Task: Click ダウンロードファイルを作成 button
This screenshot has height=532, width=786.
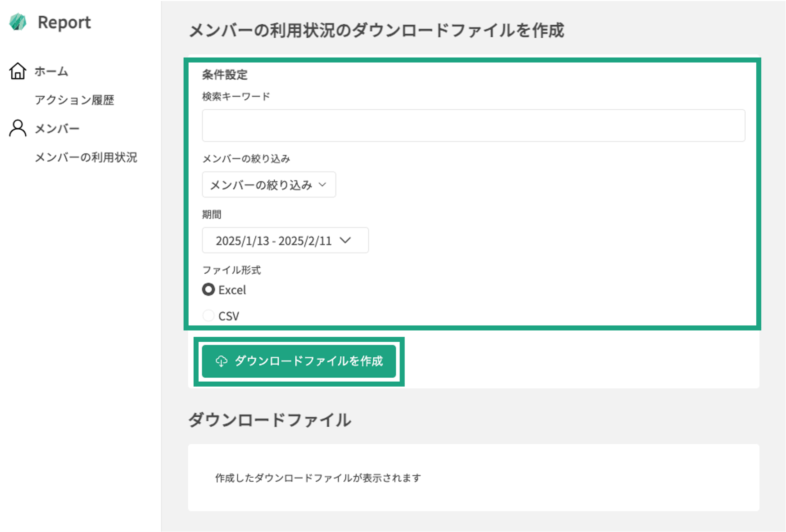Action: (x=299, y=361)
